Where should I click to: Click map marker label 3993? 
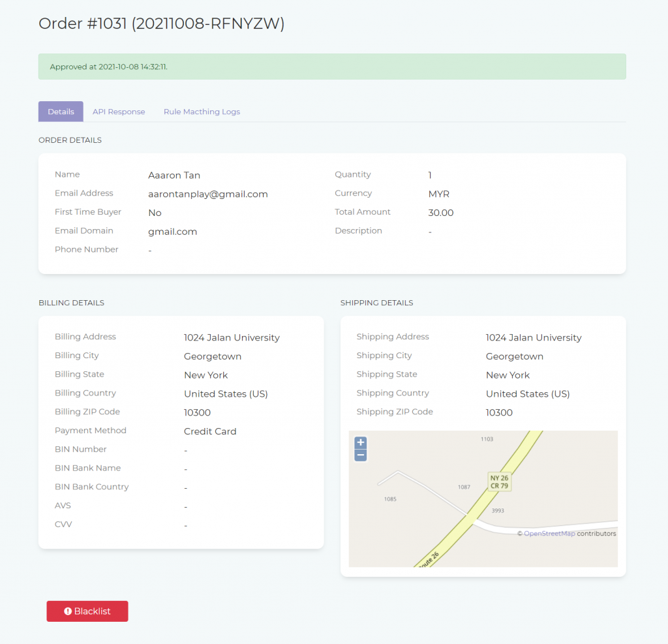click(497, 511)
